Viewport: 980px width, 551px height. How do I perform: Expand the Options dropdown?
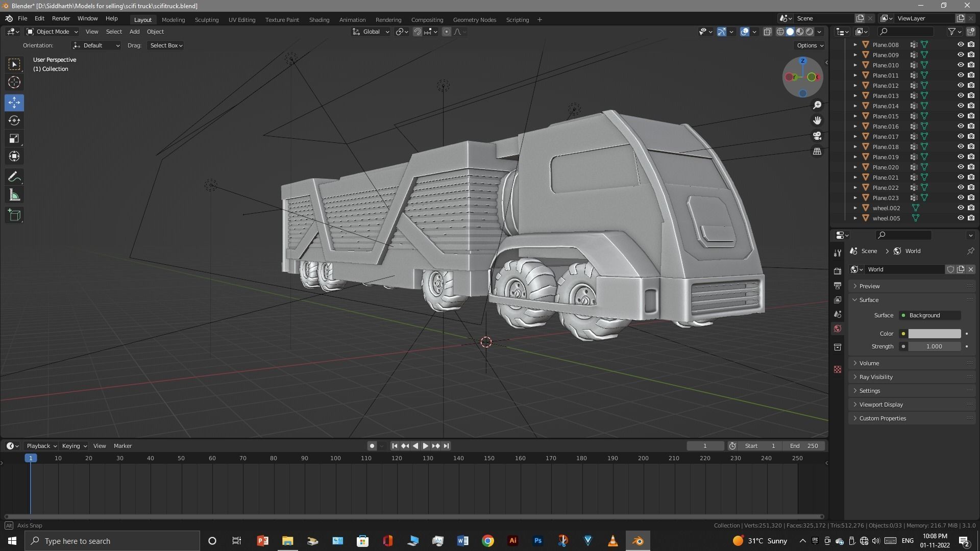(810, 45)
